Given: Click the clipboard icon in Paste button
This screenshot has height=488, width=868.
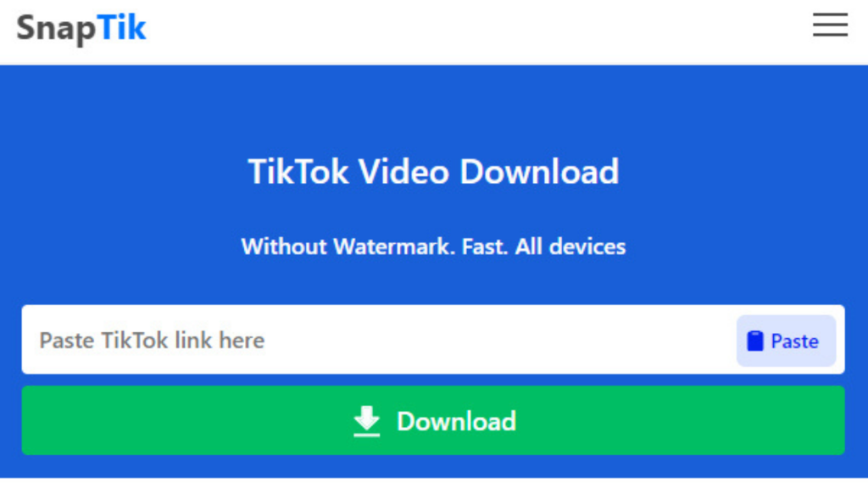Looking at the screenshot, I should pyautogui.click(x=755, y=341).
